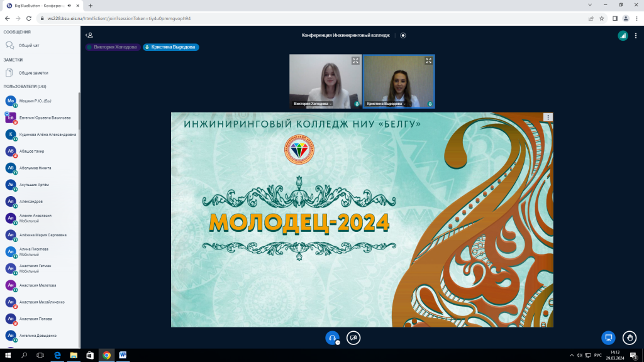
Task: Select user Евгения Юрьевна Васильева
Action: 40,118
